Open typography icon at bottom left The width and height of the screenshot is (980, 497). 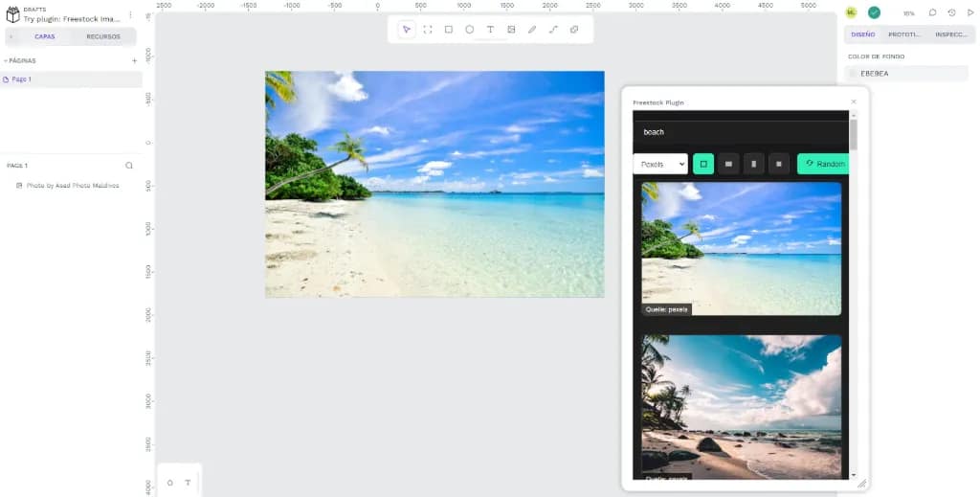[188, 483]
